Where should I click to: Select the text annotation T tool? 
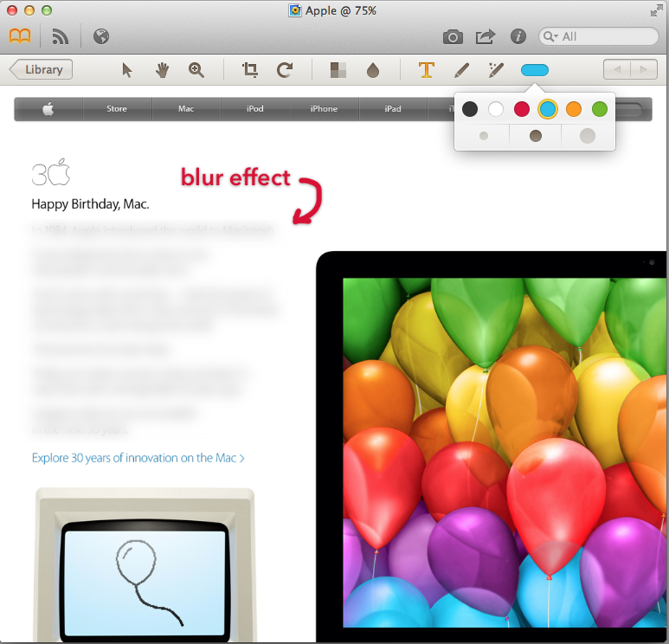(426, 70)
